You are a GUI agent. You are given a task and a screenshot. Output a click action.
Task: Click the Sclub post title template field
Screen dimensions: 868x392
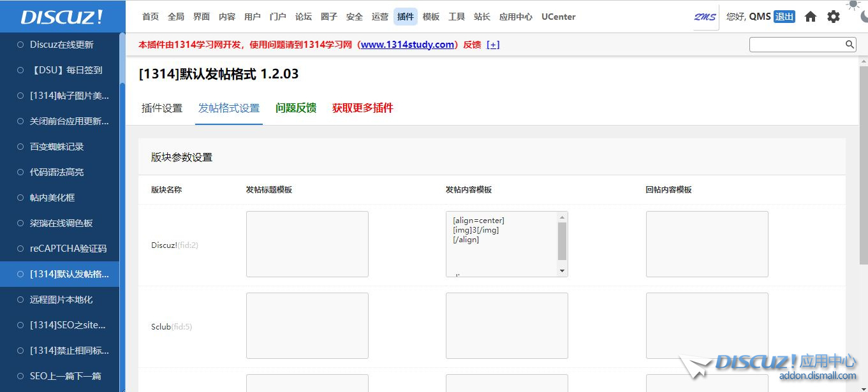[307, 326]
